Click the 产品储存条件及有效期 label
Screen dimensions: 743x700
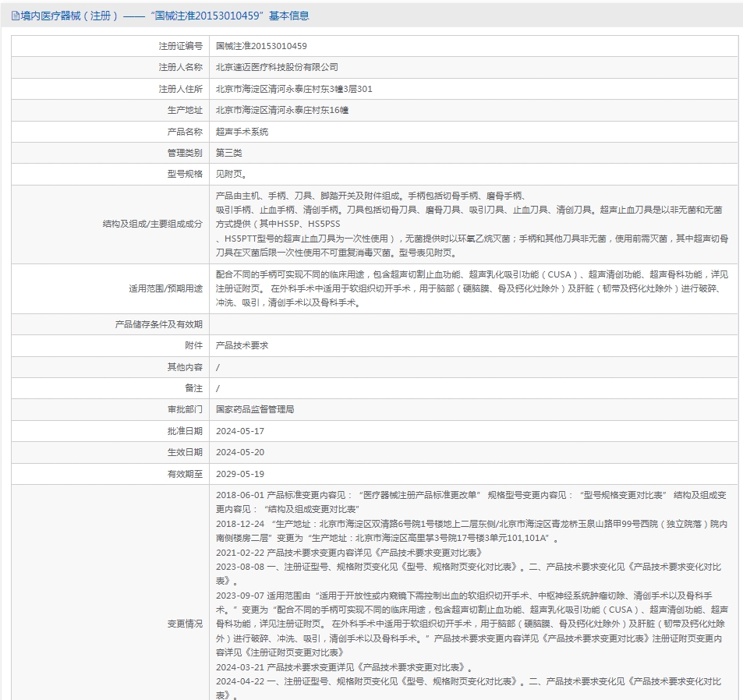coord(159,324)
